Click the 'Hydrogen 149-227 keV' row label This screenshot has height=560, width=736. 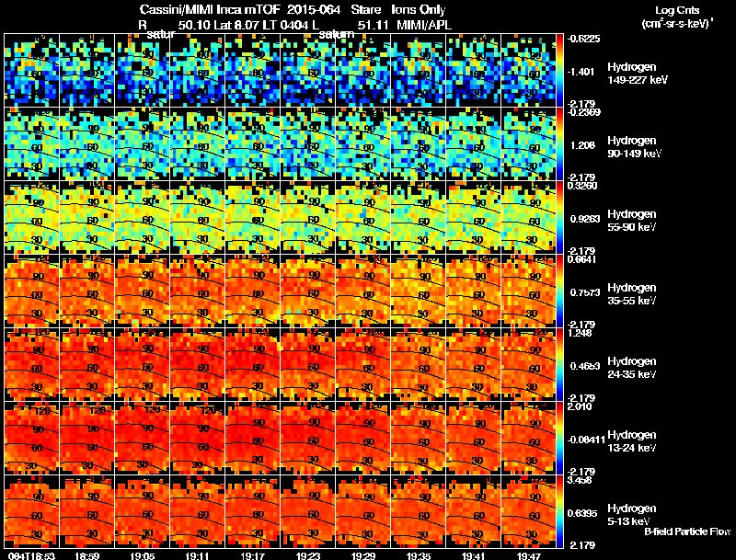coord(637,74)
